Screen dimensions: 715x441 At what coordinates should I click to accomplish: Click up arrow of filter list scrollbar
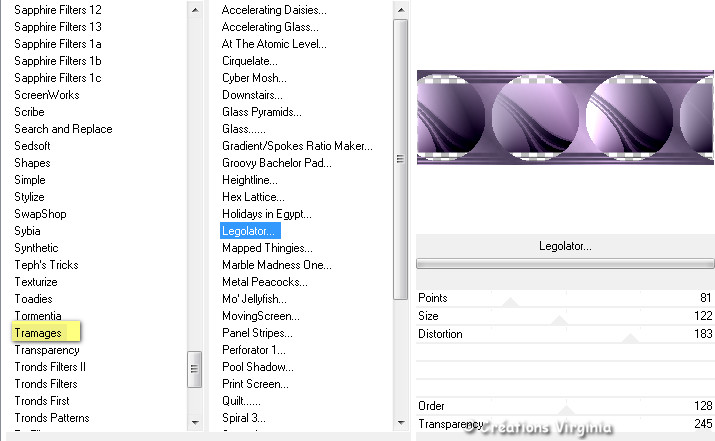(401, 10)
